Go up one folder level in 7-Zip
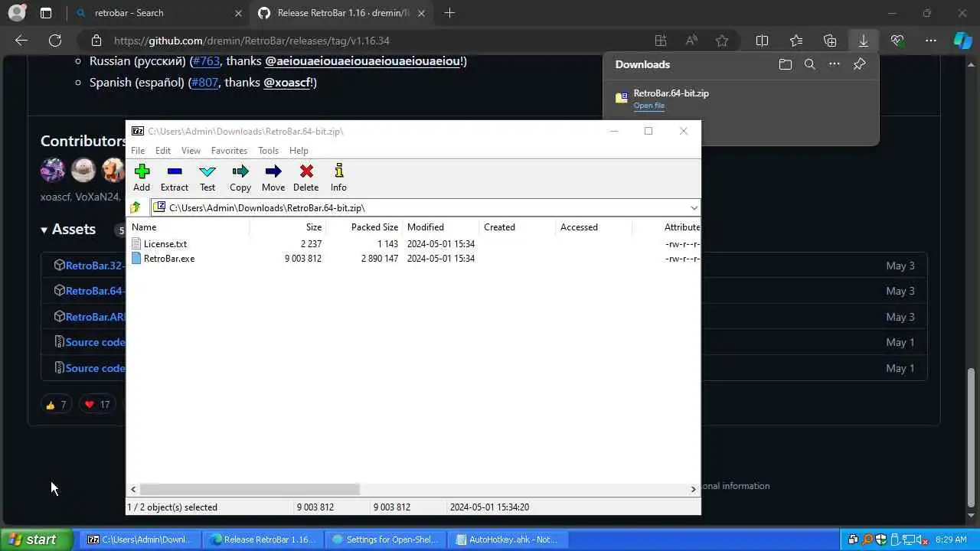Viewport: 980px width, 551px height. point(136,207)
